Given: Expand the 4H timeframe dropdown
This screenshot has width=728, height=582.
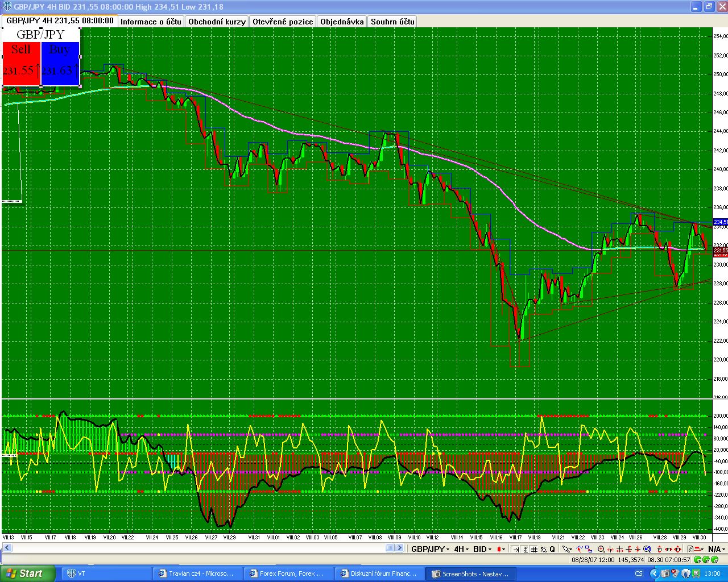Looking at the screenshot, I should [461, 549].
